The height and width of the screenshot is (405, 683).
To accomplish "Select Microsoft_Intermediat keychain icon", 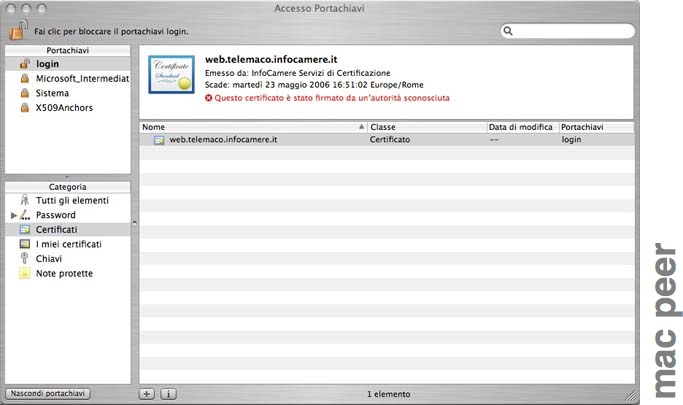I will (x=25, y=78).
